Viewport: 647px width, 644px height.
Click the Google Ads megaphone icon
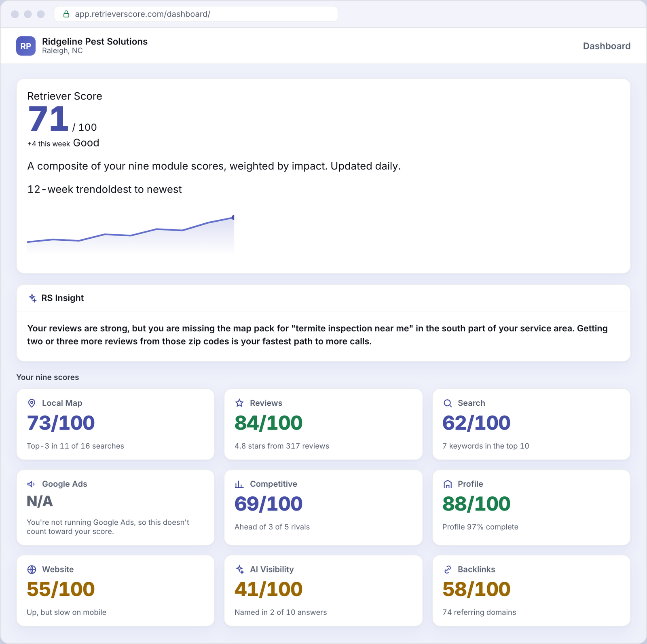pos(31,484)
